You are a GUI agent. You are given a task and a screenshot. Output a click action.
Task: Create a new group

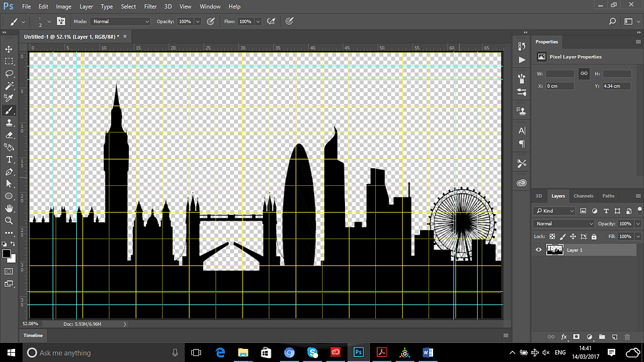pyautogui.click(x=602, y=337)
